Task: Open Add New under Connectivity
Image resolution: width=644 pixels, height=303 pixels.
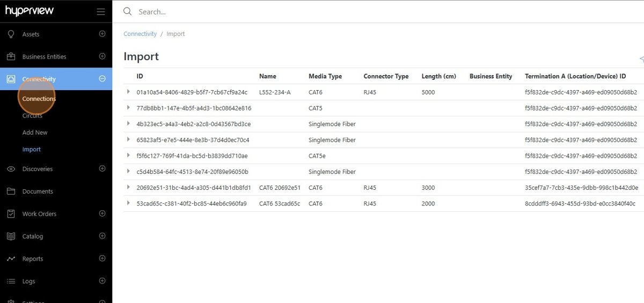Action: (x=35, y=132)
